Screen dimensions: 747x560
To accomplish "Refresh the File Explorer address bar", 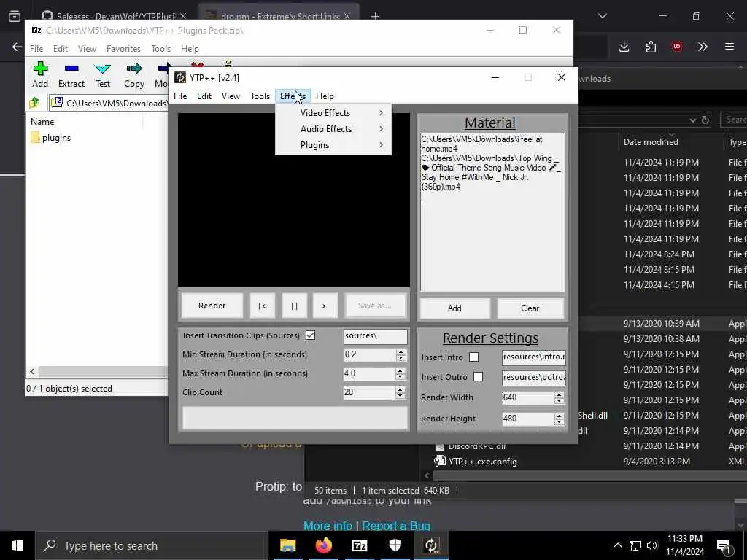I will 705,120.
